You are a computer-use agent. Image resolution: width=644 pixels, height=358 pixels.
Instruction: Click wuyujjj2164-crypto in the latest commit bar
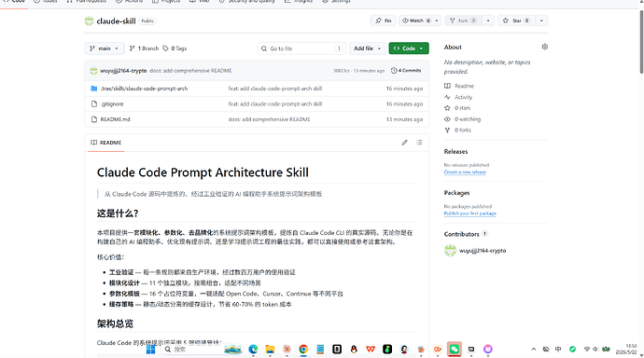[123, 71]
